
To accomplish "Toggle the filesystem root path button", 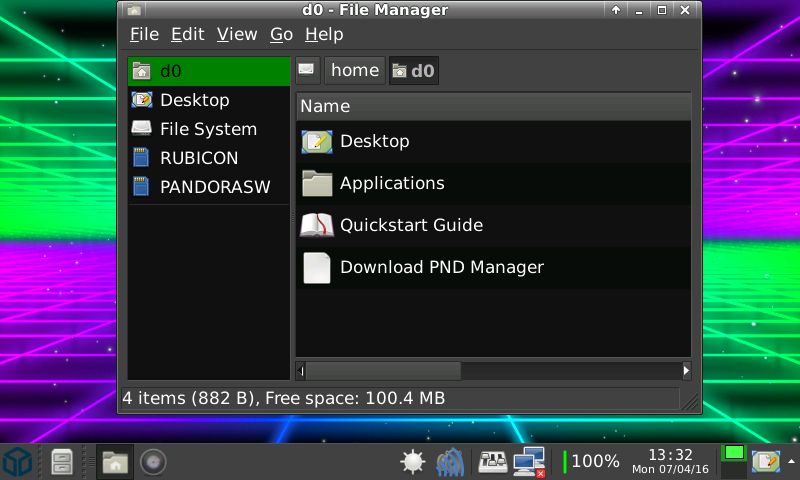I will (307, 70).
